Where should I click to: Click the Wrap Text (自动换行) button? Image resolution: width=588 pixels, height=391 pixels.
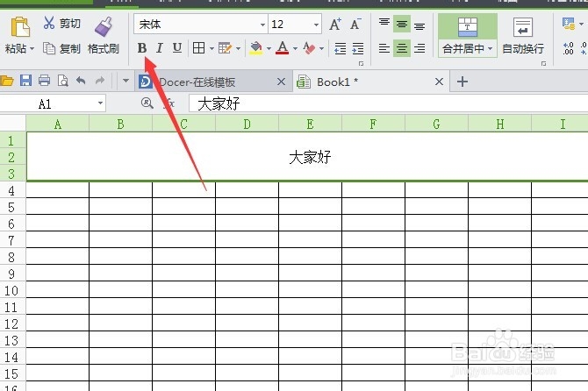click(523, 36)
